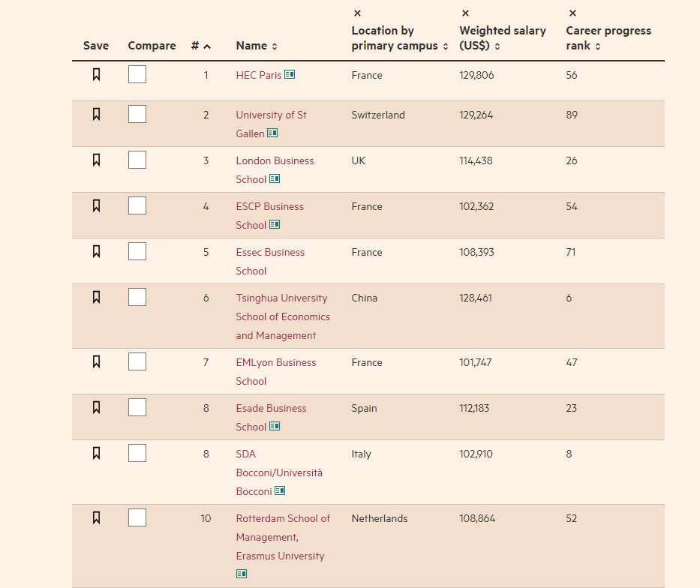Image resolution: width=700 pixels, height=588 pixels.
Task: Remove Location by primary campus column
Action: (357, 13)
